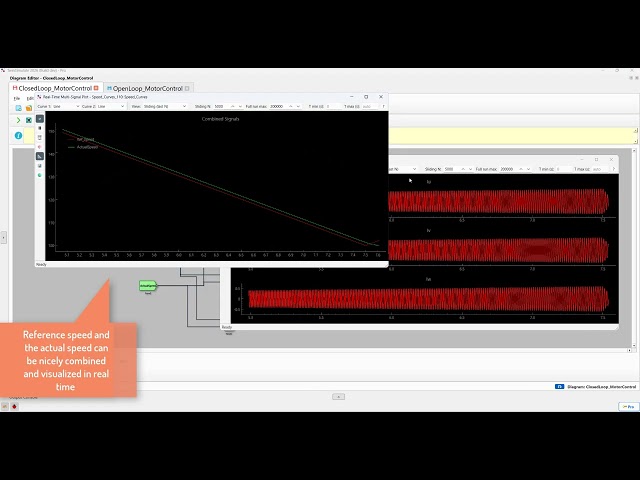Screen dimensions: 640x480
Task: Click the third plot side-toolbar icon
Action: [x=40, y=138]
